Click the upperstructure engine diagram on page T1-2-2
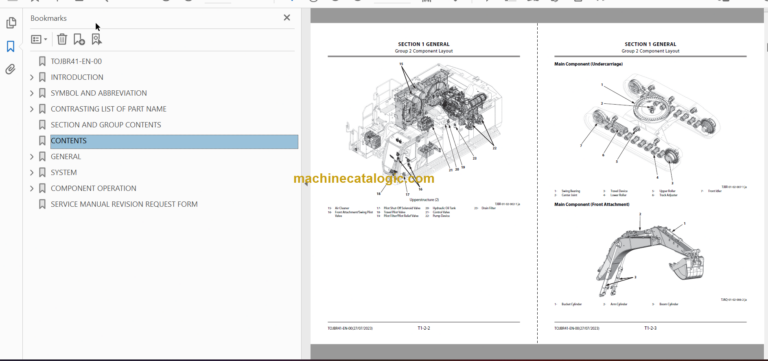768x361 pixels. point(424,130)
